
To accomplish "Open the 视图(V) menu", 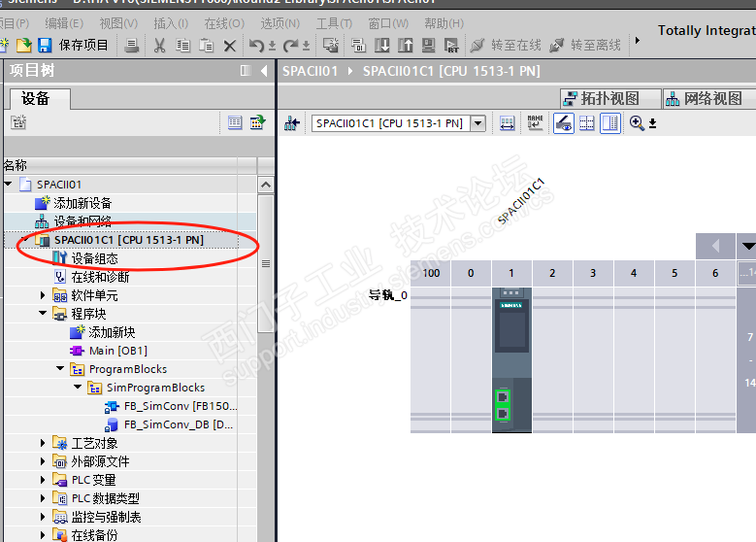I will coord(118,23).
